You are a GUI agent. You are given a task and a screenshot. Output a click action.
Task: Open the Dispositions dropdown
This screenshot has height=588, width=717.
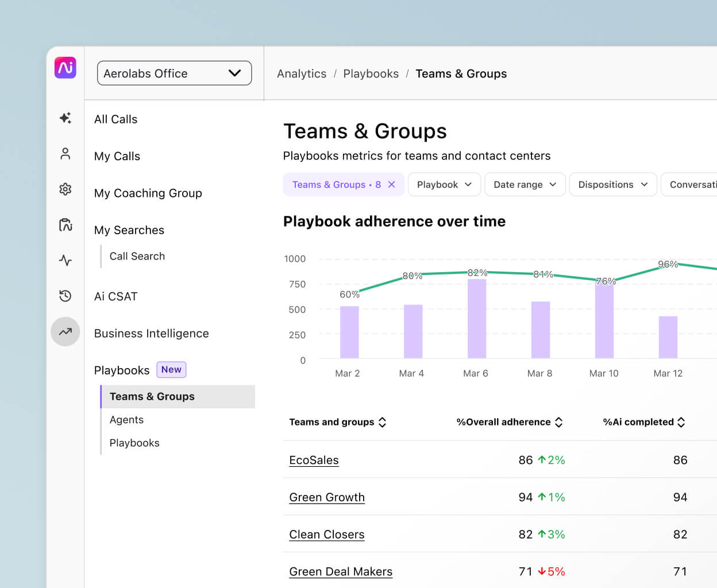[612, 184]
